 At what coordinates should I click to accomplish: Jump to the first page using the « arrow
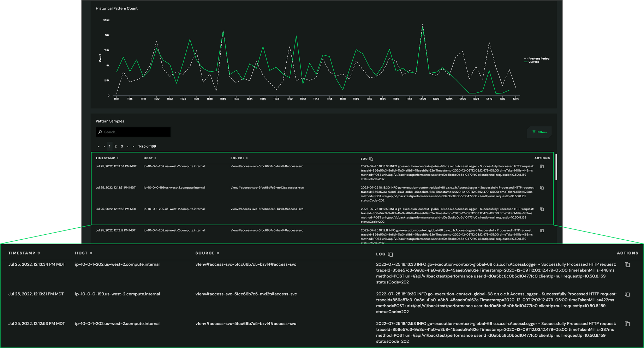coord(99,146)
